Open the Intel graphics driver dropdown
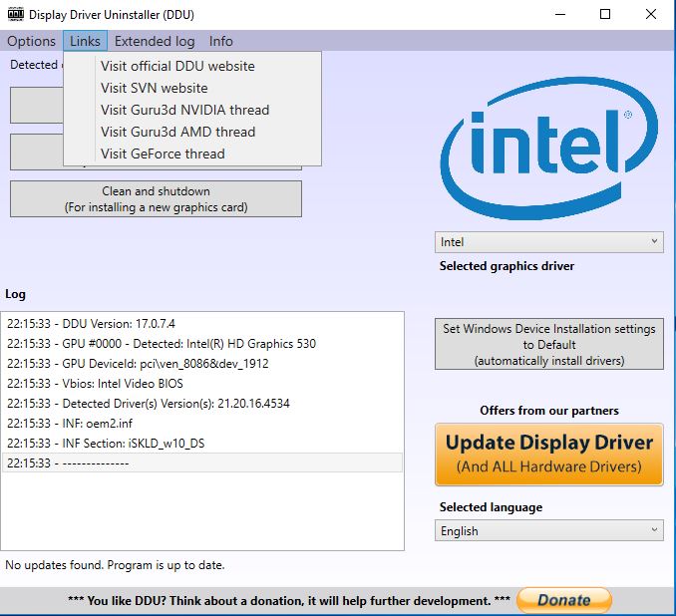The height and width of the screenshot is (616, 676). [x=548, y=242]
